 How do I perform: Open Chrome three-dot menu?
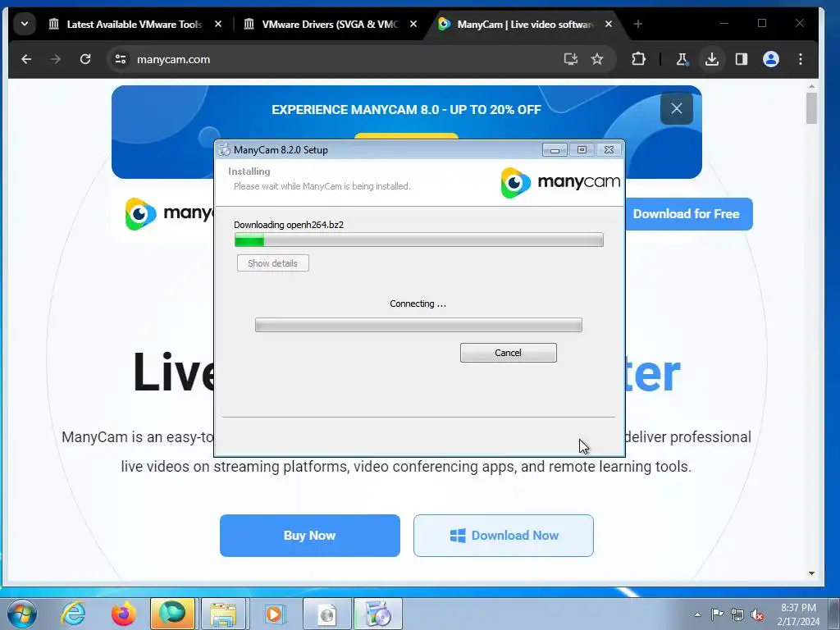click(801, 59)
